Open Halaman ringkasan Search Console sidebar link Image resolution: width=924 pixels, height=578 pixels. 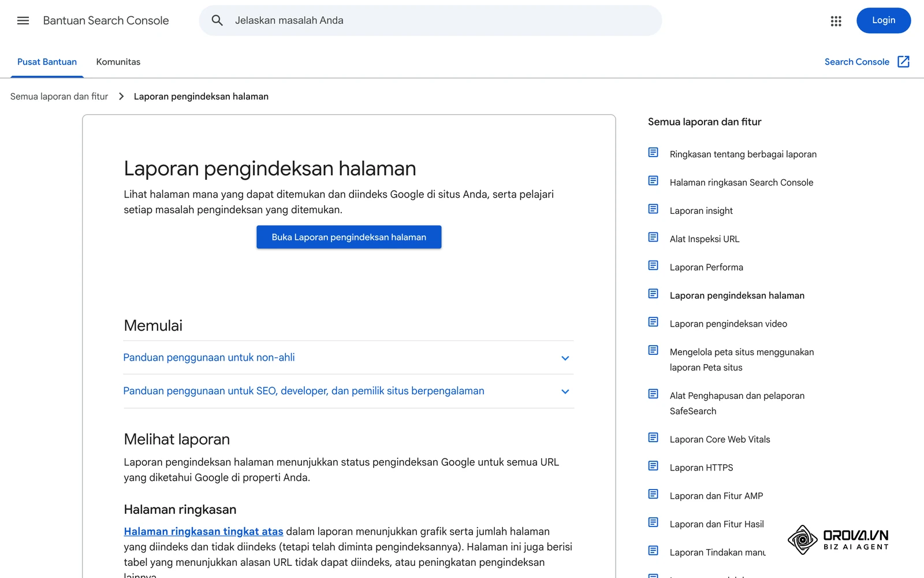pyautogui.click(x=742, y=183)
